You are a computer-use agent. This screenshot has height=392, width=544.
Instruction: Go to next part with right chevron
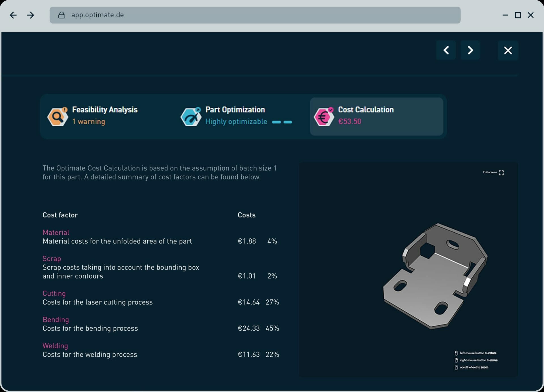[470, 50]
